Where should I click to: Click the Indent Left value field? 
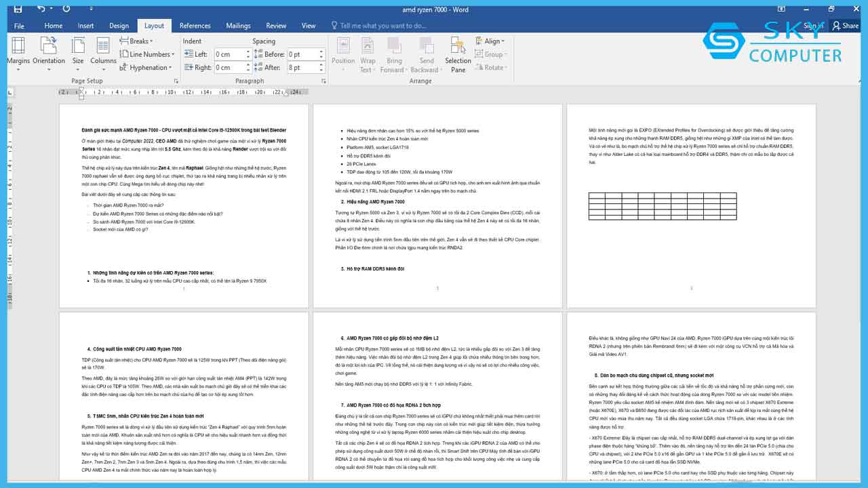(232, 54)
